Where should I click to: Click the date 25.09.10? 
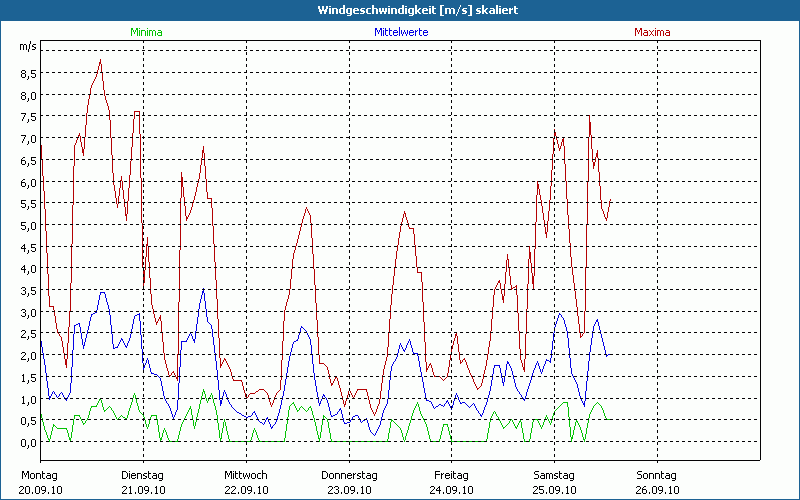[x=555, y=490]
